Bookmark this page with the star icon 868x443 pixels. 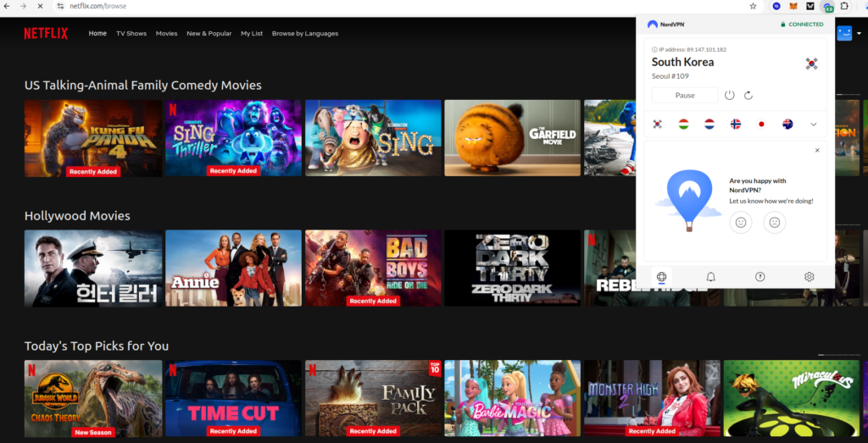pos(753,6)
